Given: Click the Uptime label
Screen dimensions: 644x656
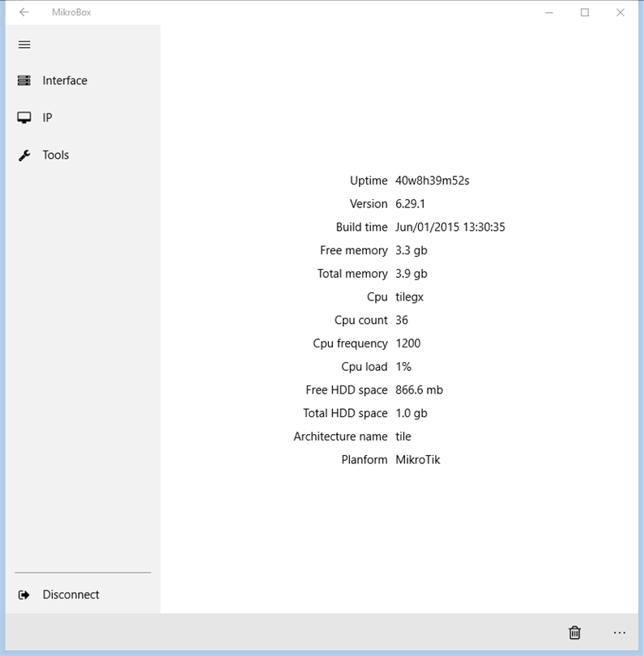Looking at the screenshot, I should [369, 181].
